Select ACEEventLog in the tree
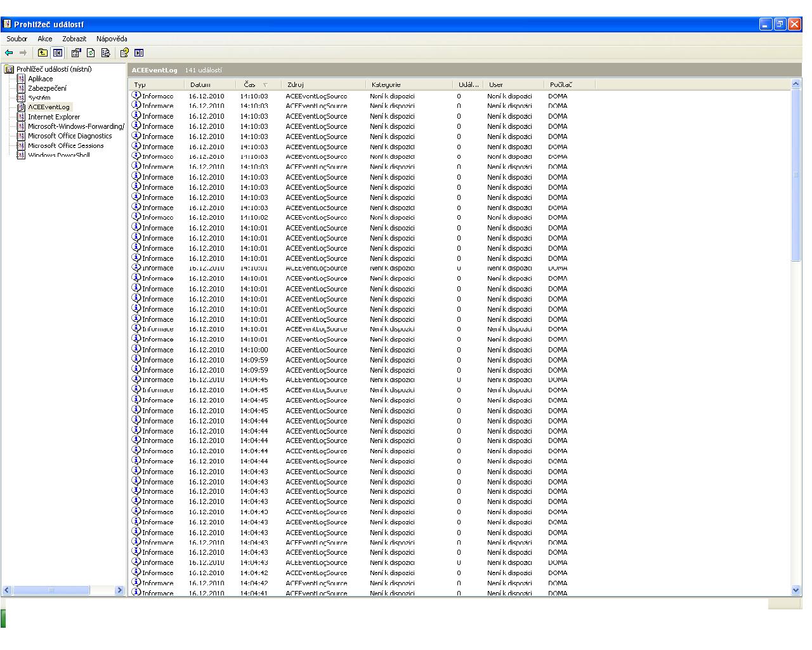Image resolution: width=812 pixels, height=650 pixels. click(49, 107)
